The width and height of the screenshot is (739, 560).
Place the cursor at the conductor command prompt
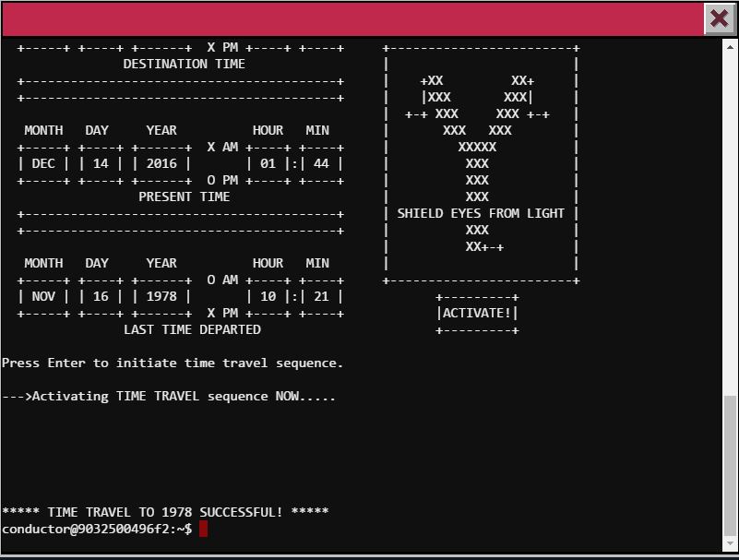coord(203,529)
